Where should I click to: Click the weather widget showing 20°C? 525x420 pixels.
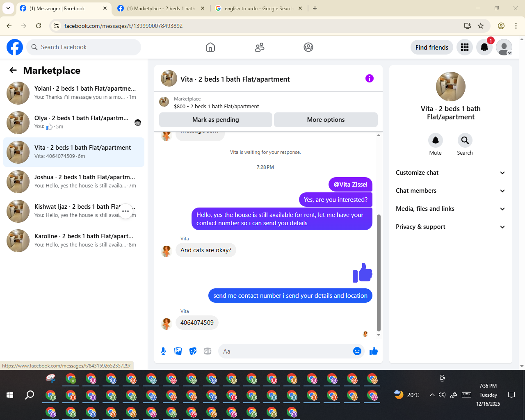(406, 395)
